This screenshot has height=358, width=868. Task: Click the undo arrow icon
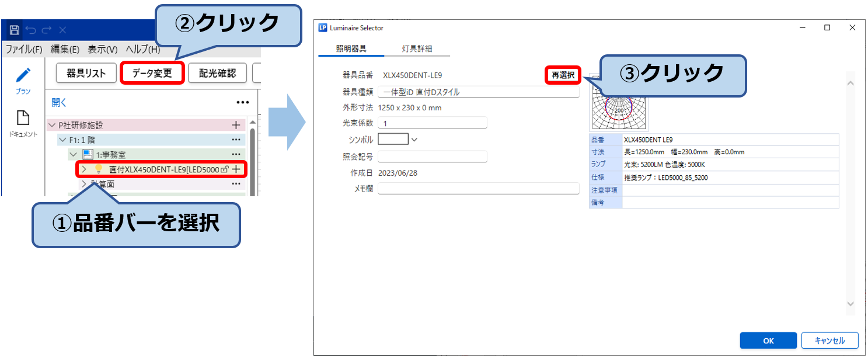click(x=31, y=30)
